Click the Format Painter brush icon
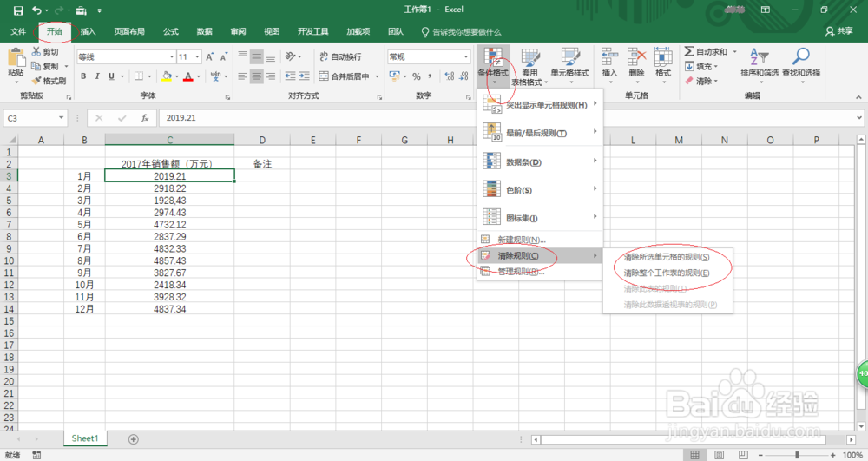Image resolution: width=868 pixels, height=461 pixels. (x=36, y=81)
